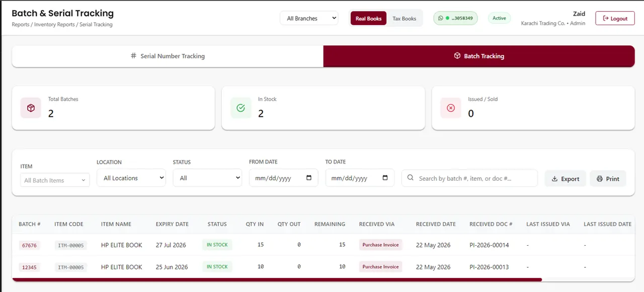Switch to Tax Books mode
This screenshot has width=644, height=292.
(405, 18)
